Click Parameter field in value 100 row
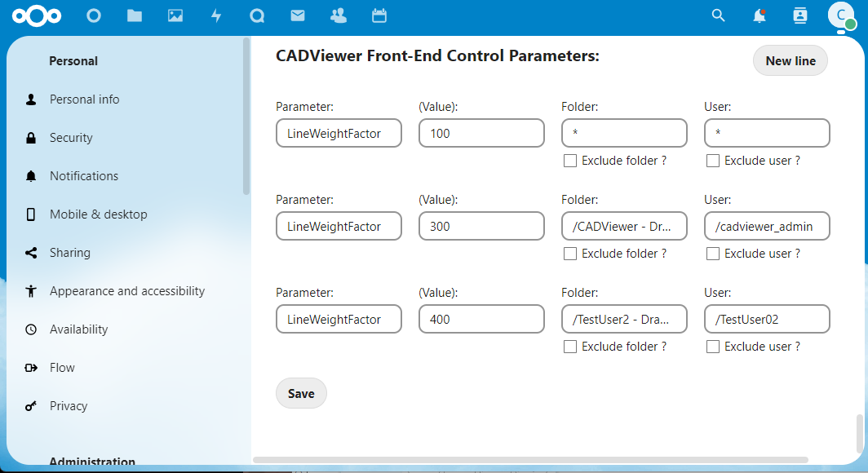This screenshot has width=868, height=473. click(339, 133)
